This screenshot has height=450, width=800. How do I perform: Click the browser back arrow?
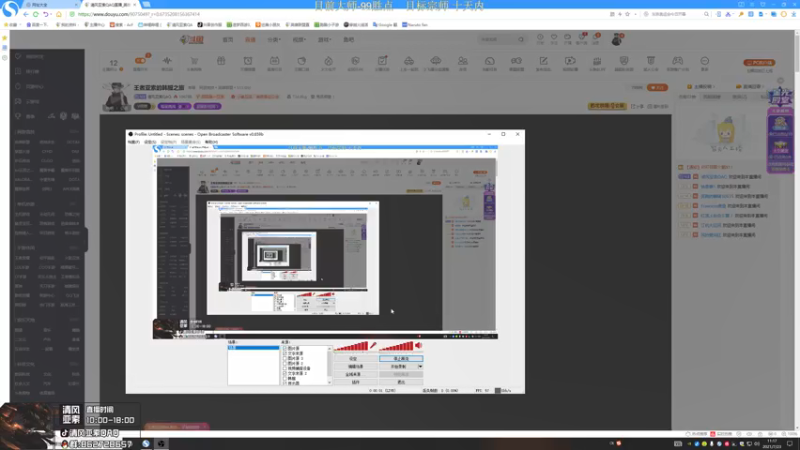(x=26, y=14)
